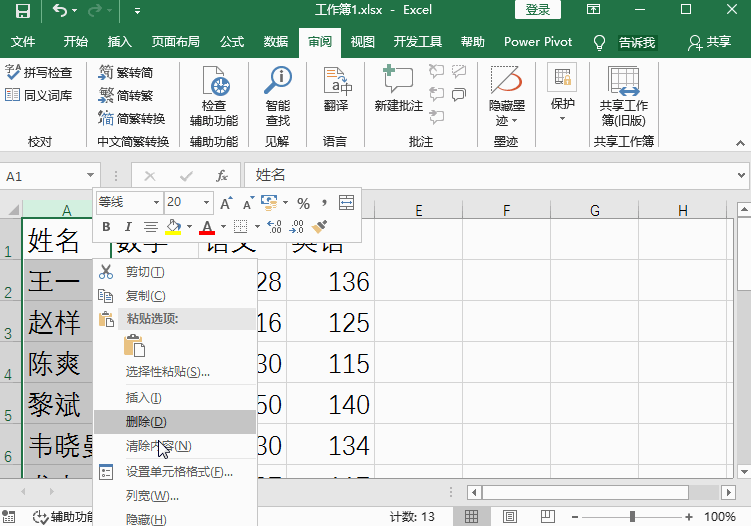Image resolution: width=751 pixels, height=526 pixels.
Task: Toggle italic in the mini toolbar
Action: pos(128,227)
